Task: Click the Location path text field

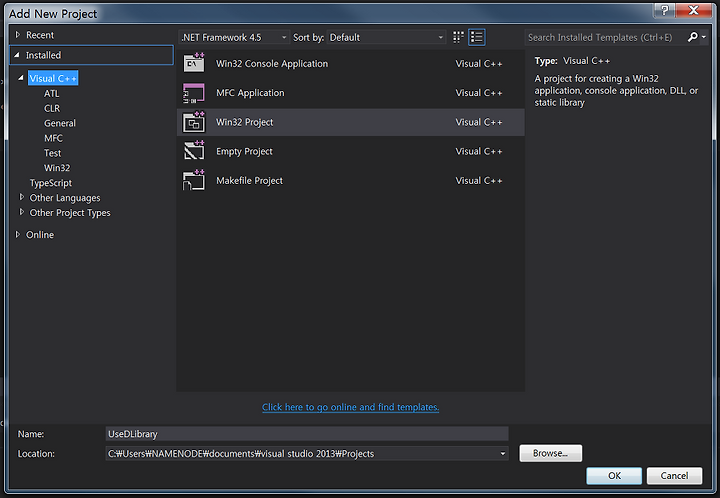Action: [302, 453]
